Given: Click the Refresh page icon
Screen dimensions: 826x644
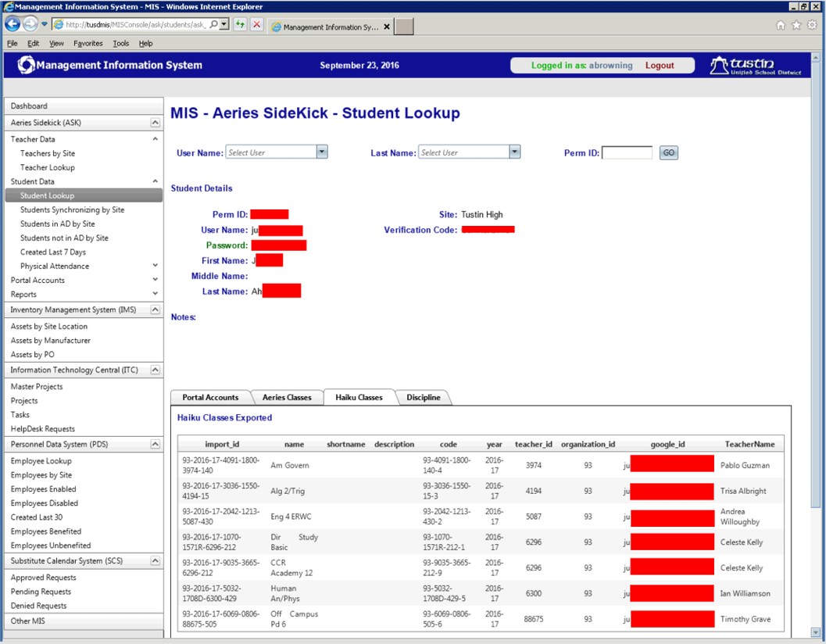Looking at the screenshot, I should pos(240,24).
